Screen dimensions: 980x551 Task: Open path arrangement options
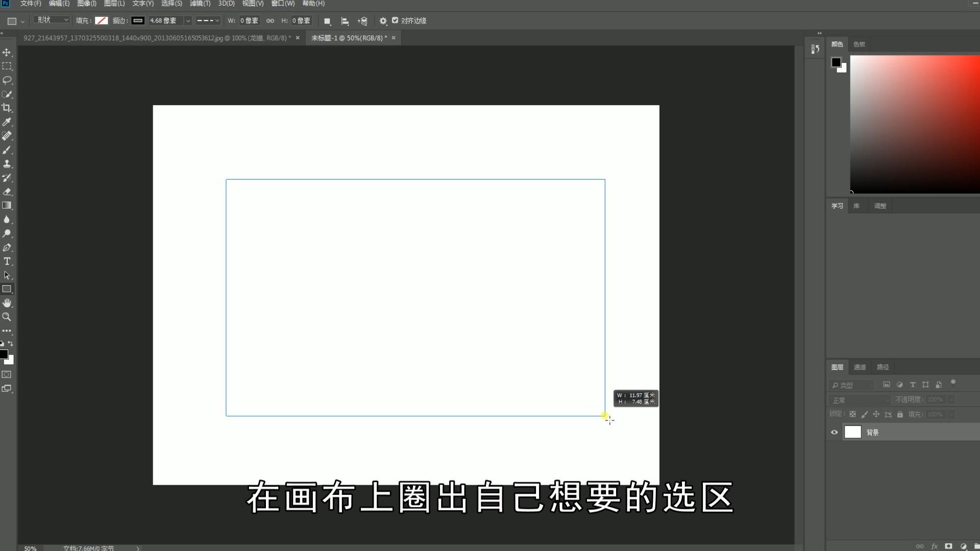point(362,21)
